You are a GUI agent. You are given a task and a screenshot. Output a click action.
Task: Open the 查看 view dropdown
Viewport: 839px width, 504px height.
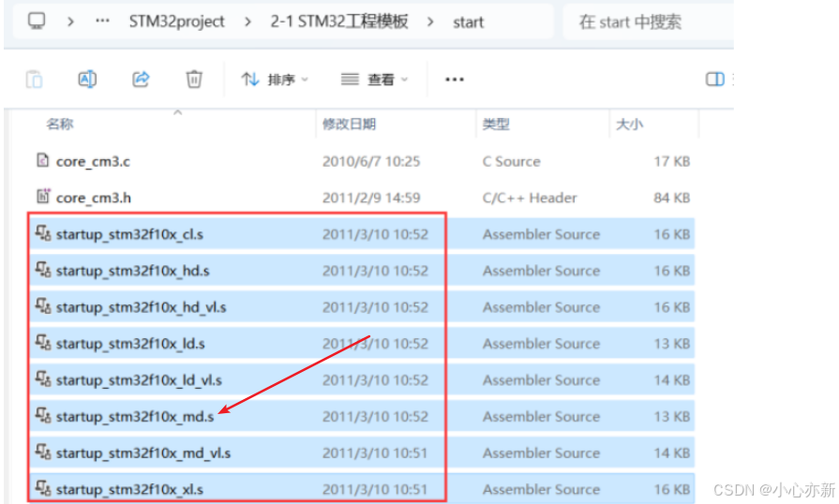(x=375, y=80)
